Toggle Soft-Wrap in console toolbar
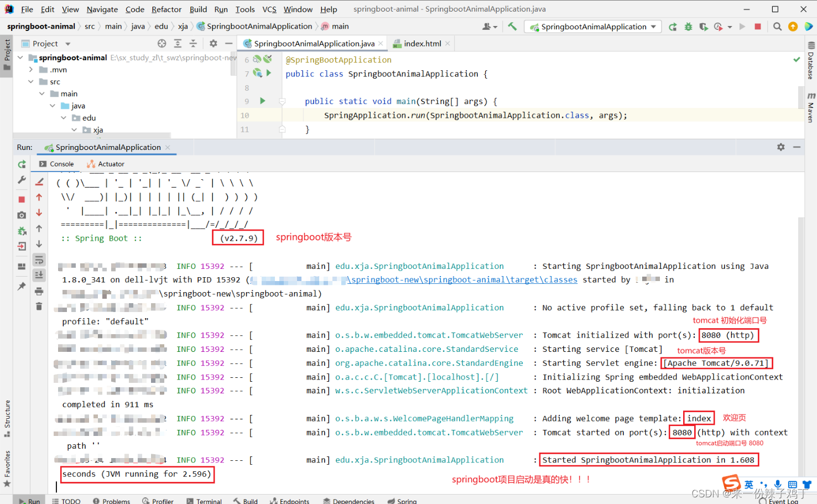Screen dimensions: 817x504 pos(39,259)
